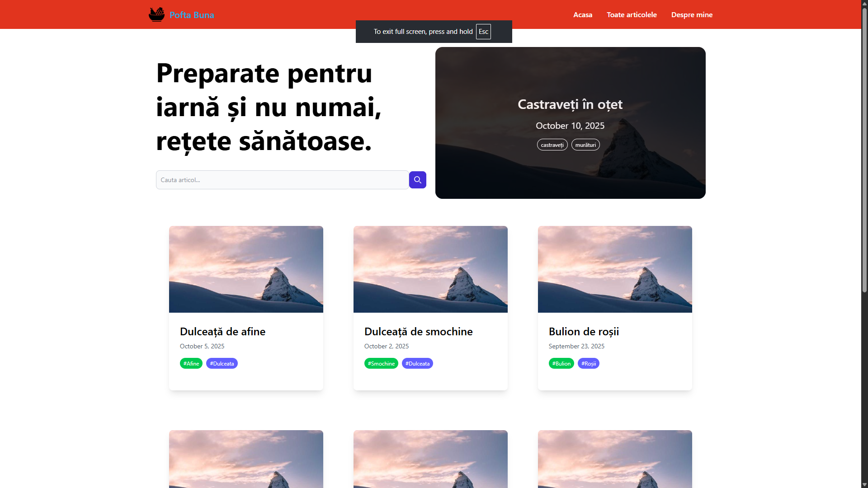Click the Dulceață de afine thumbnail image
The width and height of the screenshot is (868, 488).
[x=246, y=269]
